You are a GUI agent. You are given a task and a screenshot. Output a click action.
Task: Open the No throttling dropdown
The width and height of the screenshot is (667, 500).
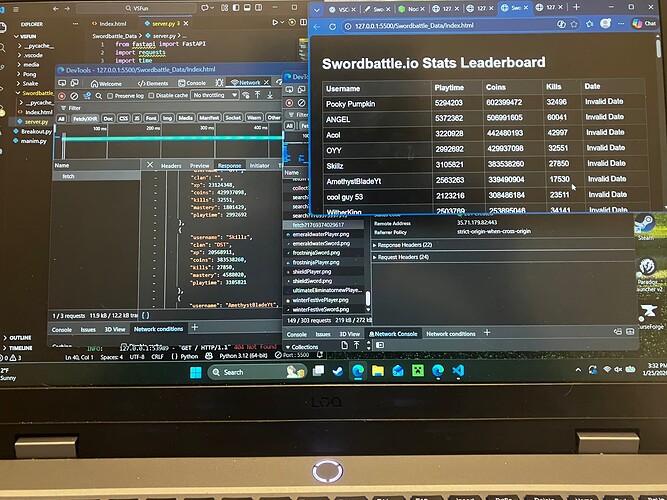coord(215,95)
